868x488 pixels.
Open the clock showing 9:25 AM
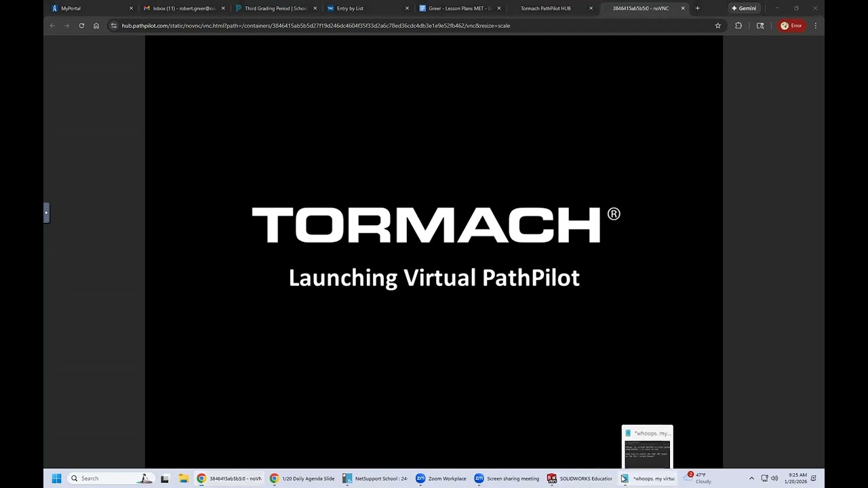click(795, 479)
